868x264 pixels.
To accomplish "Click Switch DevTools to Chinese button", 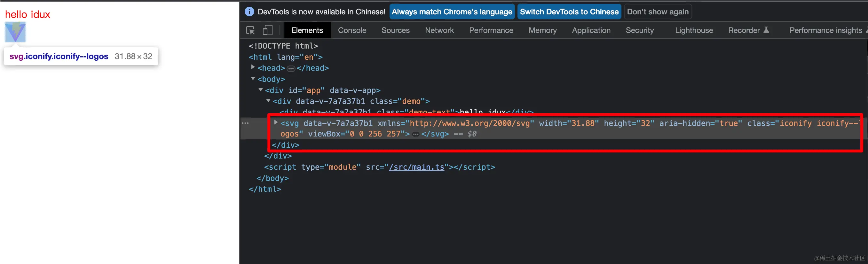I will [x=569, y=12].
